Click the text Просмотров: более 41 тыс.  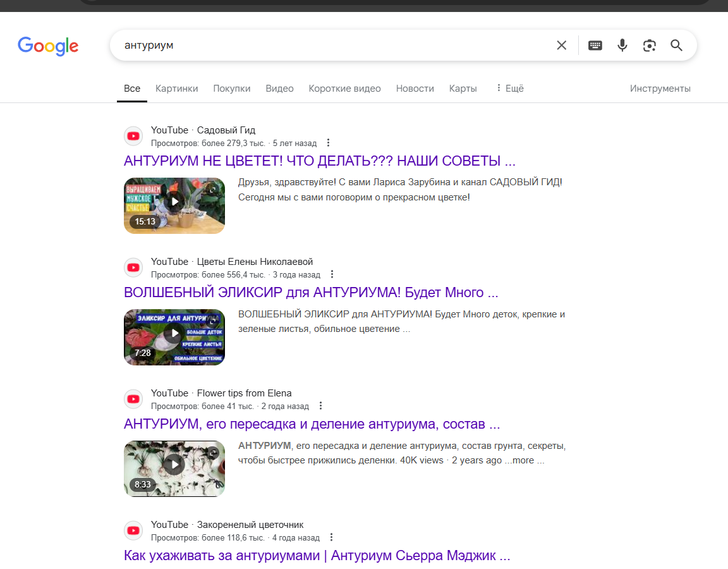pyautogui.click(x=202, y=406)
